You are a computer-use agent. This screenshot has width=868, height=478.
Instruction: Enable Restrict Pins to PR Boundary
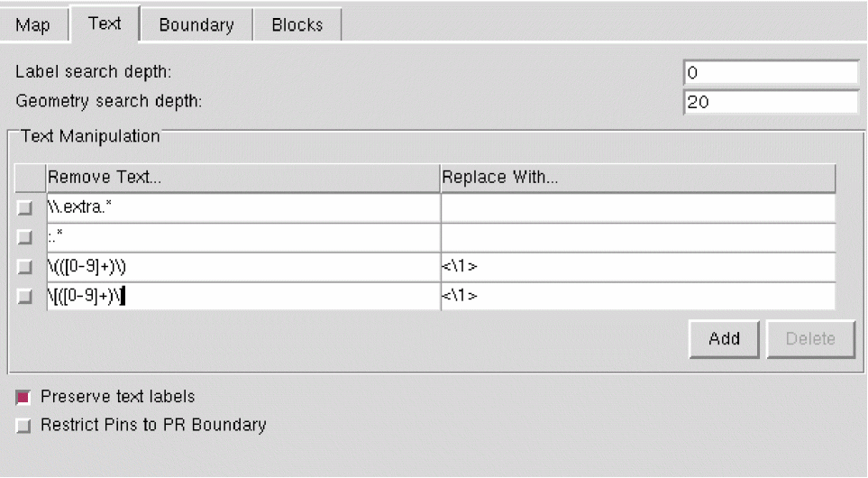(x=24, y=425)
